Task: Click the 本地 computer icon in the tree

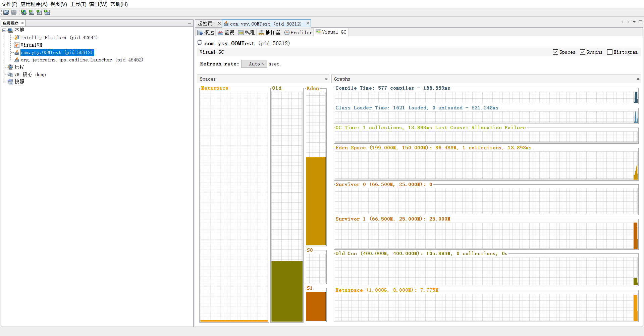Action: pos(10,30)
